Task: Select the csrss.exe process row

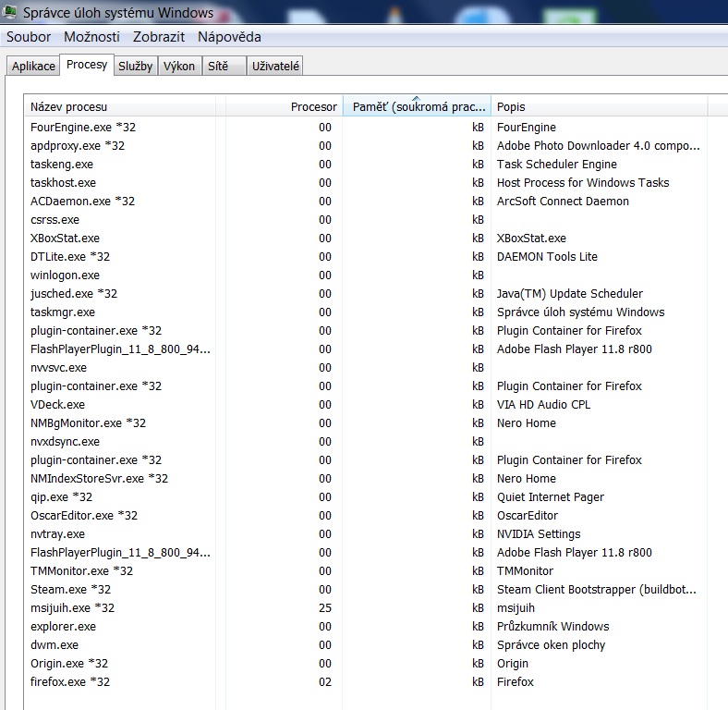Action: pos(365,220)
